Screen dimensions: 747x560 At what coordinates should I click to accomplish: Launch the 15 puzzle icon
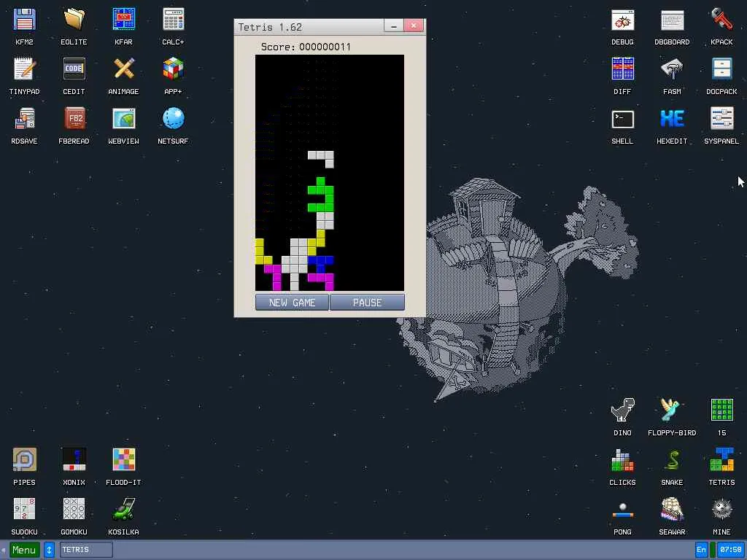point(721,411)
